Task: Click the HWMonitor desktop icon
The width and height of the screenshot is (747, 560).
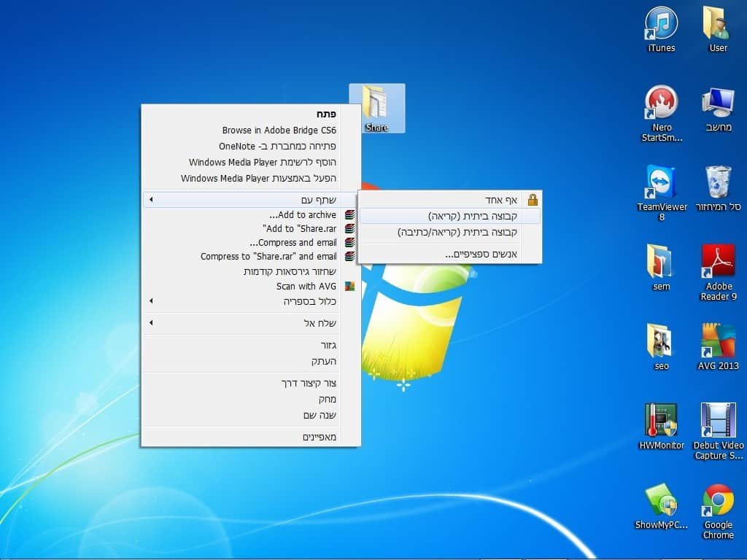Action: pyautogui.click(x=661, y=421)
